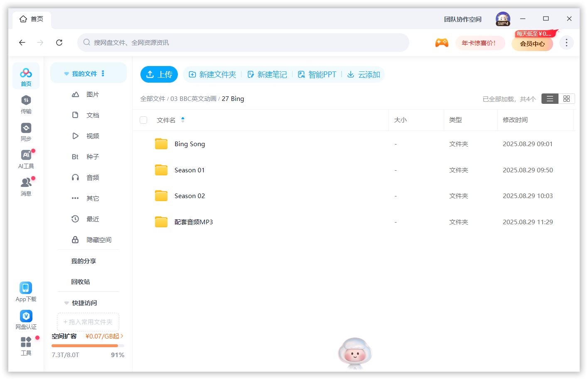588x380 pixels.
Task: Switch to the 首页 tab
Action: pyautogui.click(x=31, y=18)
